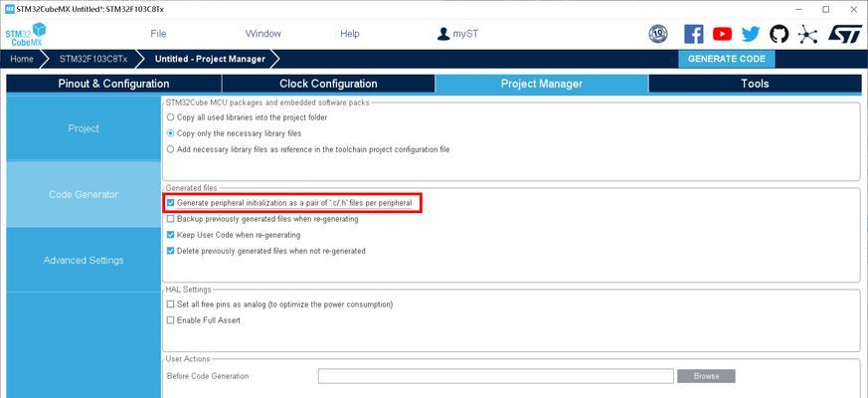Click the Before Code Generation input field
The image size is (868, 398).
[x=495, y=376]
